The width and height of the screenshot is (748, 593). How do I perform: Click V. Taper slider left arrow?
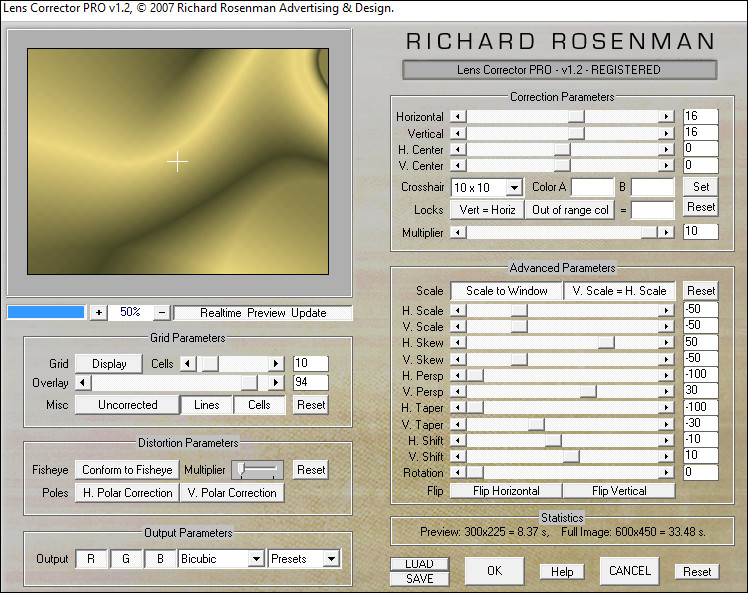(x=458, y=424)
